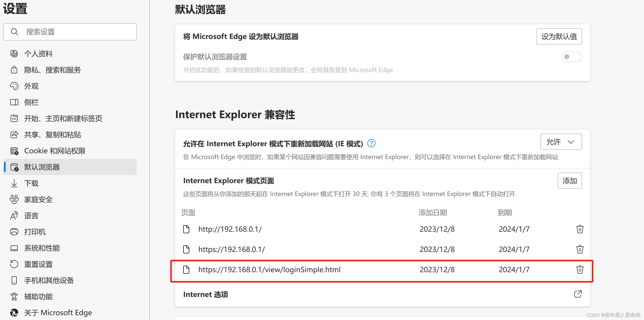The width and height of the screenshot is (644, 320).
Task: Select Cookie 和网站权限 menu item
Action: coord(70,151)
